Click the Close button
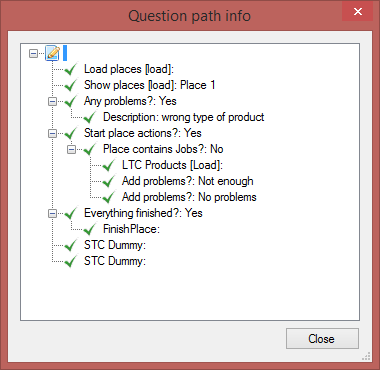 point(322,339)
